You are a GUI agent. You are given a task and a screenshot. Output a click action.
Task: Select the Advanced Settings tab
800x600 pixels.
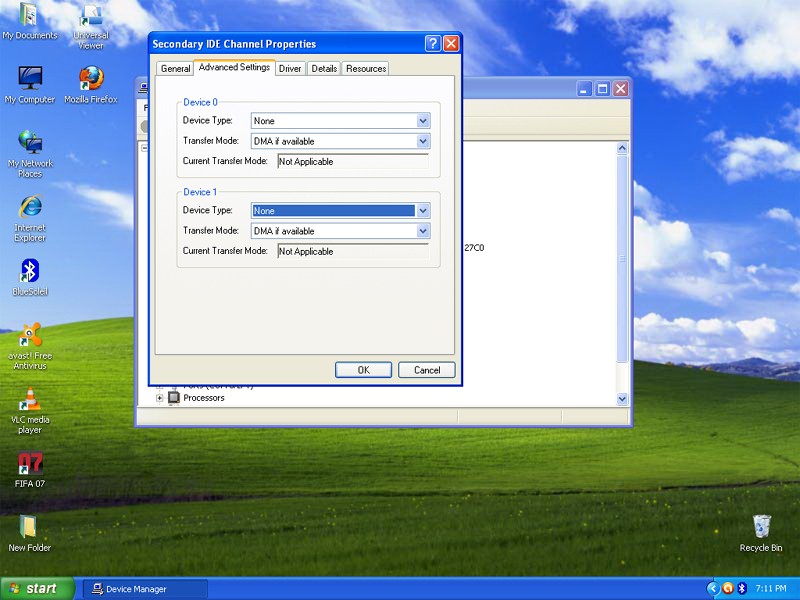point(234,67)
